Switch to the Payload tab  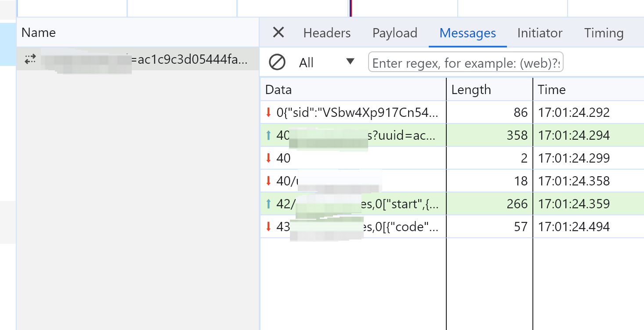pos(394,33)
